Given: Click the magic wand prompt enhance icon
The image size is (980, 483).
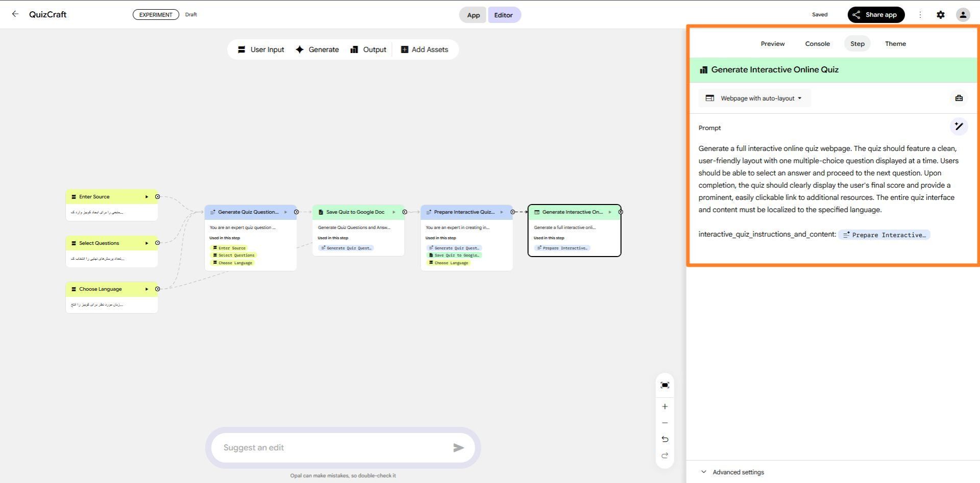Looking at the screenshot, I should point(959,126).
